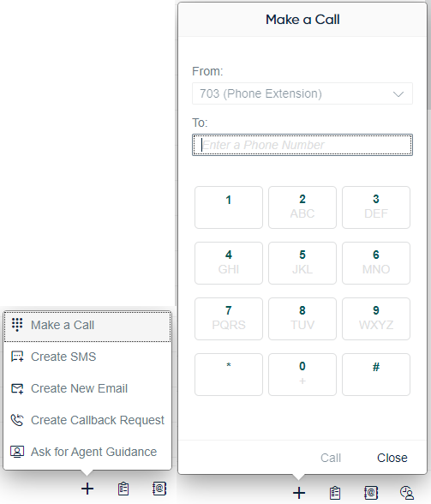Click the clock-and-person icon at bottom right
The height and width of the screenshot is (504, 431).
[406, 492]
